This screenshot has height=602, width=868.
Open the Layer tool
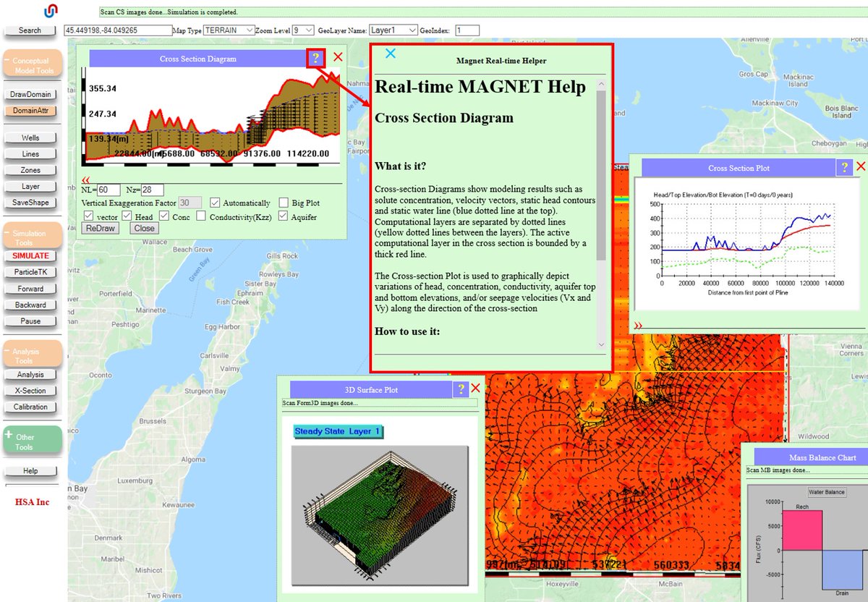point(30,186)
